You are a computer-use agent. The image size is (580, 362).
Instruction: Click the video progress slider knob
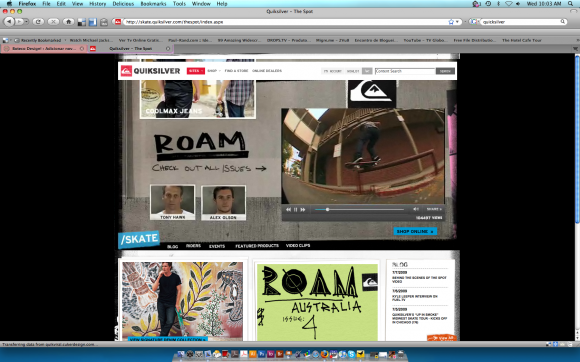tap(327, 210)
